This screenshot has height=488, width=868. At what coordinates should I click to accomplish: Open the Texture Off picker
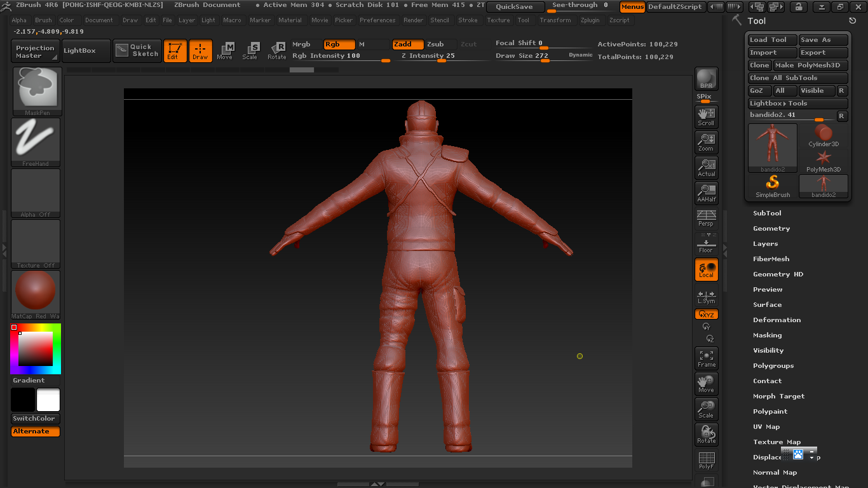click(x=36, y=244)
